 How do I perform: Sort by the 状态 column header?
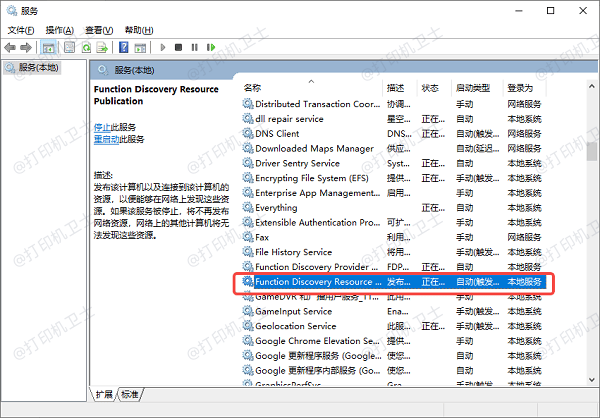[434, 88]
